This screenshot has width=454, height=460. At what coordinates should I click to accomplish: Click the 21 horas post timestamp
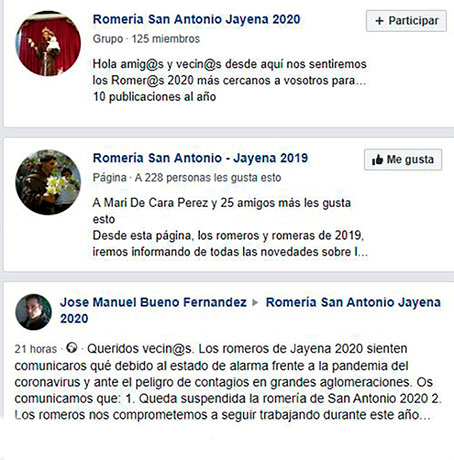(36, 349)
